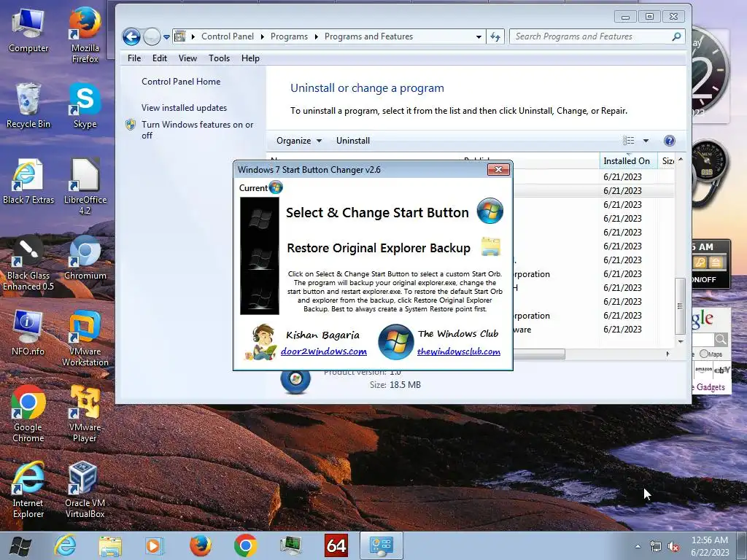Open Black 7 Extras shortcut
Screen dimensions: 747x560
pyautogui.click(x=28, y=182)
